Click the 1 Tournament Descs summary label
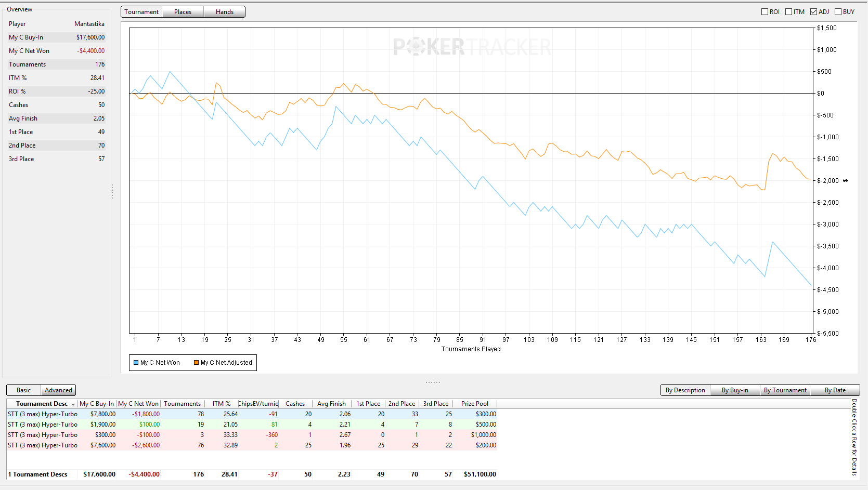 [37, 474]
